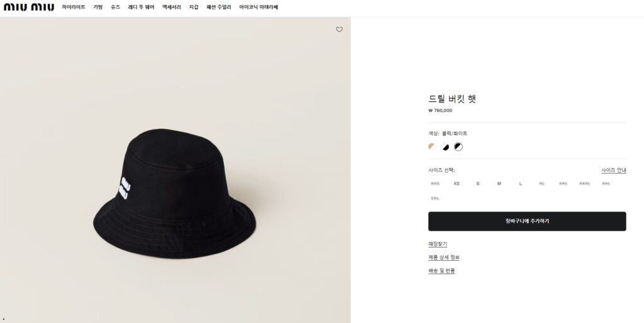644x323 pixels.
Task: Select the black/white color swatch
Action: click(x=458, y=147)
